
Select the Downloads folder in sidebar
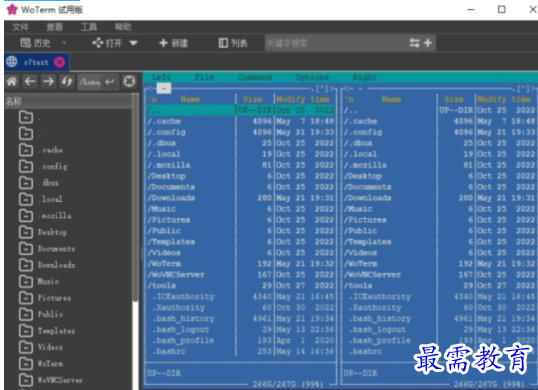(56, 265)
